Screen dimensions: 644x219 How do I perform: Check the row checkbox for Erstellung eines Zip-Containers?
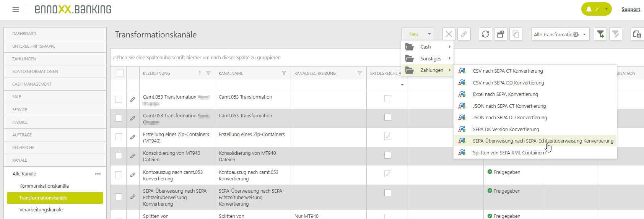[119, 137]
